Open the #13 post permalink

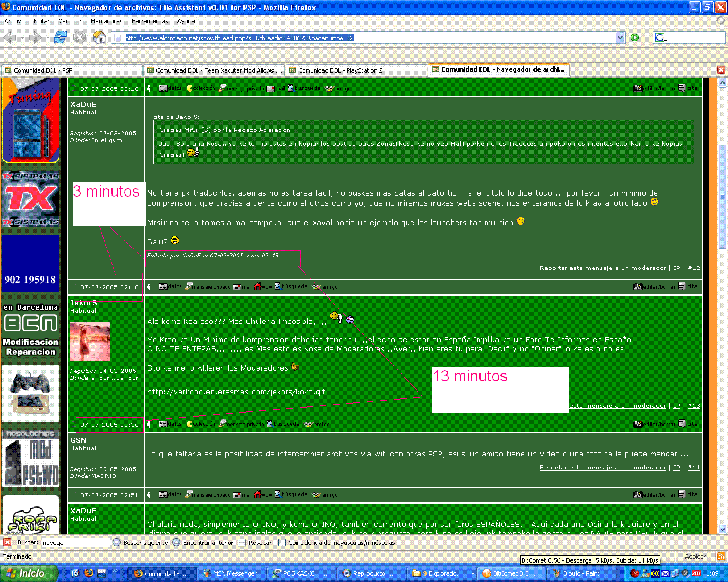(694, 406)
